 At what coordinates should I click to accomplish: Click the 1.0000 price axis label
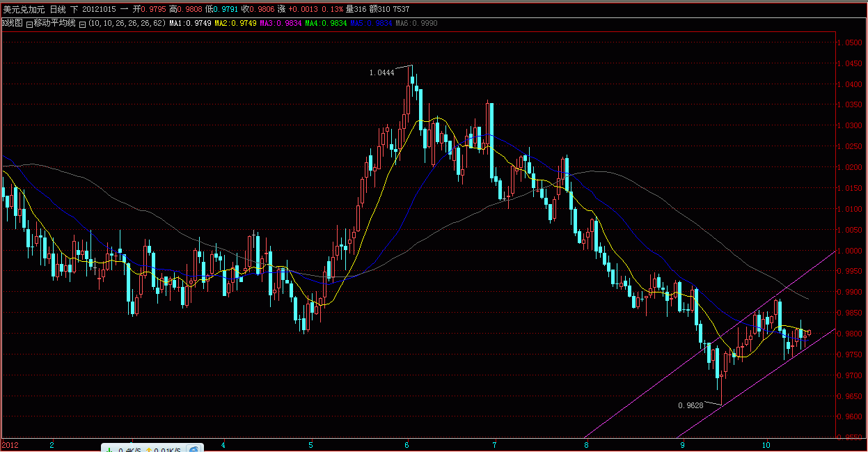click(x=850, y=251)
